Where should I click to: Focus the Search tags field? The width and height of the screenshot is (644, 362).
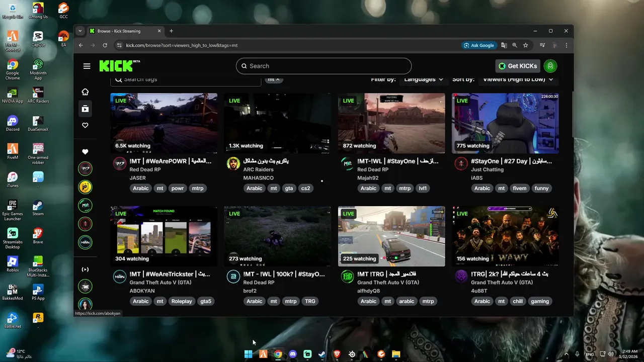186,79
